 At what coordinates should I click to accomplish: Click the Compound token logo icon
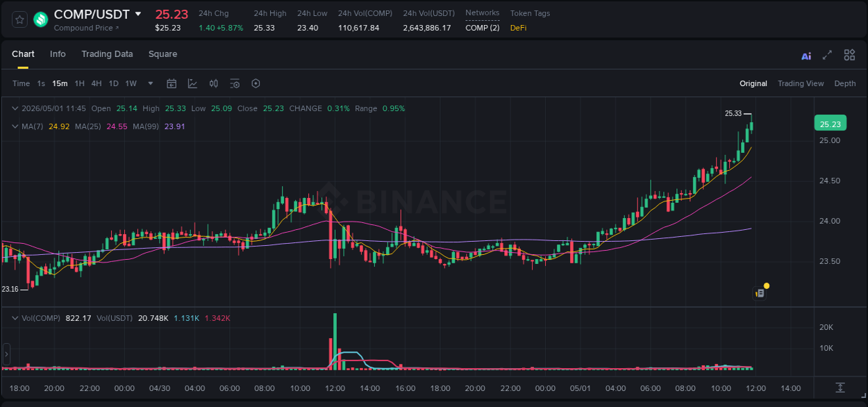coord(41,19)
